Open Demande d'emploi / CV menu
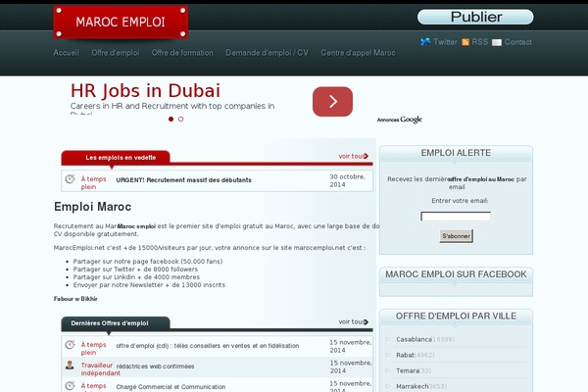 point(267,53)
